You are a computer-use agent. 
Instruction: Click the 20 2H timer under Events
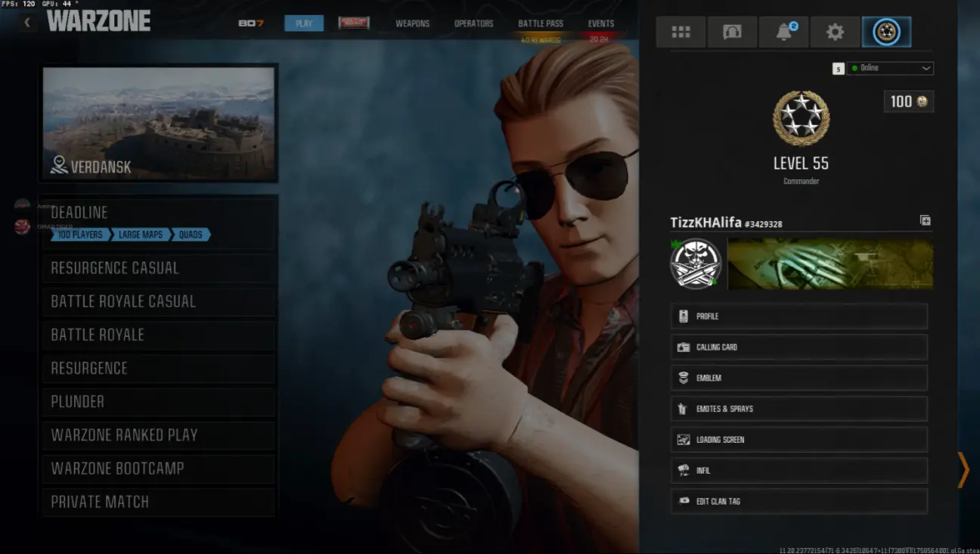click(x=599, y=39)
